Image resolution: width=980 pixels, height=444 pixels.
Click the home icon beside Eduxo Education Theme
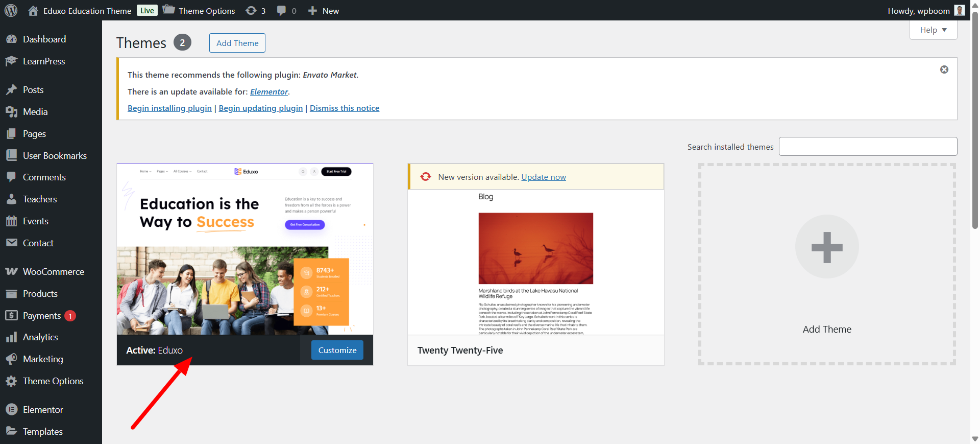click(x=33, y=10)
